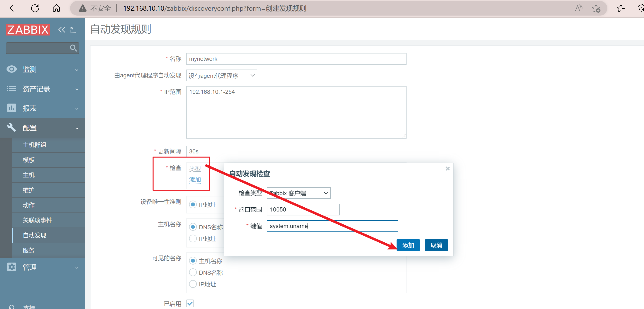Expand the 报表 menu chevron
The width and height of the screenshot is (644, 309).
[77, 109]
